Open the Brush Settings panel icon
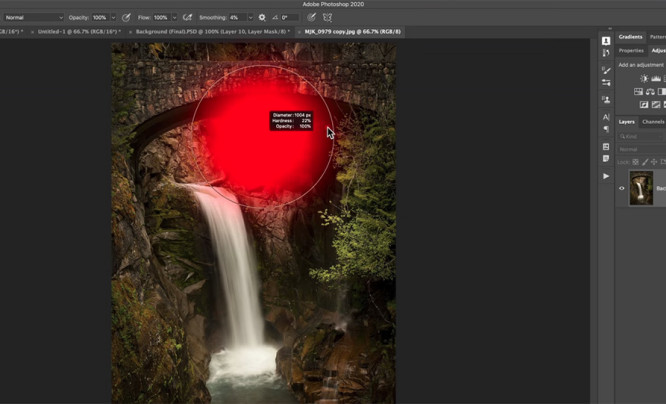666x404 pixels. [x=606, y=82]
